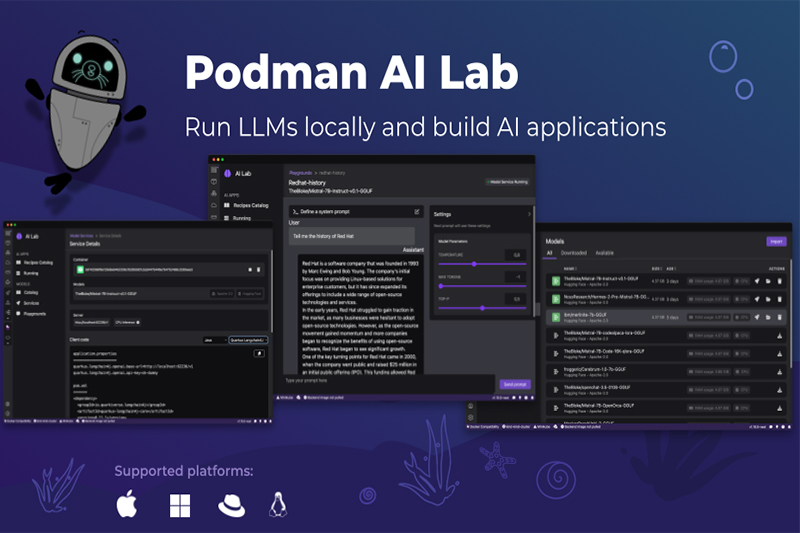Click the Define a system prompt field

pos(357,211)
